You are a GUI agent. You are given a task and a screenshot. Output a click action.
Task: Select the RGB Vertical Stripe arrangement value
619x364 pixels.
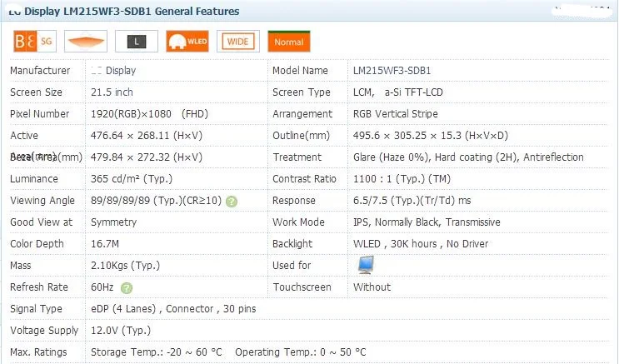coord(395,114)
